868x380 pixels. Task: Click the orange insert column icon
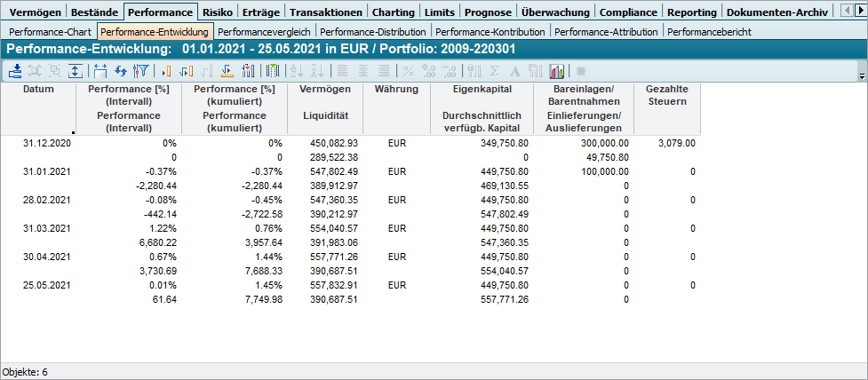pos(166,71)
